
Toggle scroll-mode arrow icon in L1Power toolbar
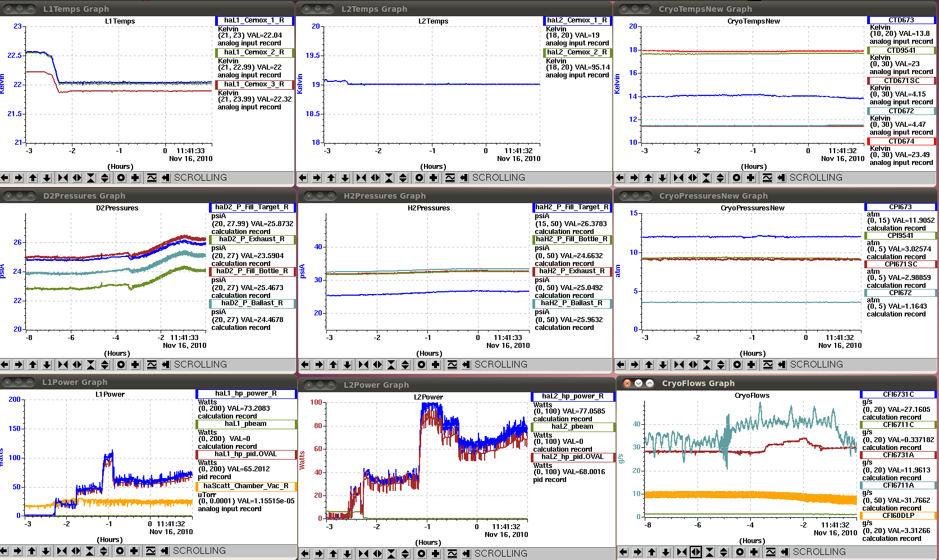(x=165, y=551)
